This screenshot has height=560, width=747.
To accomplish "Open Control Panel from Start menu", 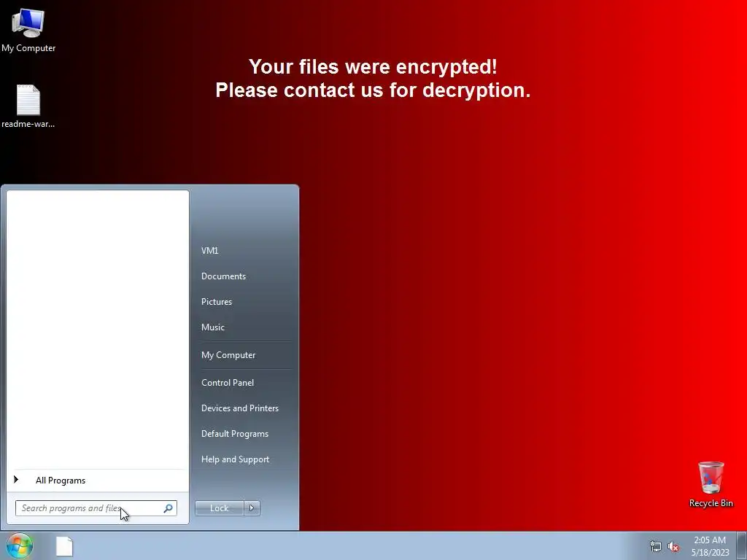I will tap(228, 383).
